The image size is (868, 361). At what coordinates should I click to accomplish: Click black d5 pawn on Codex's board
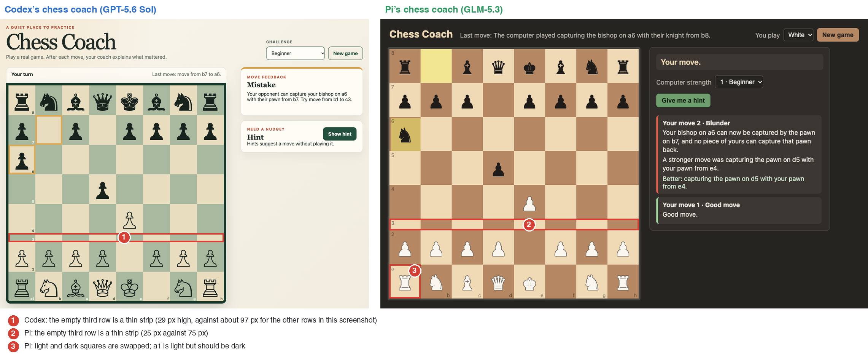[x=103, y=190]
